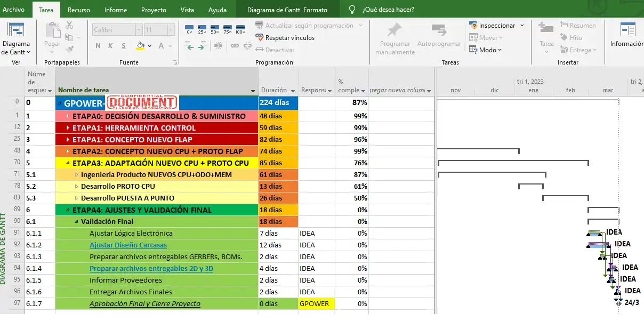644x321 pixels.
Task: Open the % completado column filter arrow
Action: tap(363, 91)
